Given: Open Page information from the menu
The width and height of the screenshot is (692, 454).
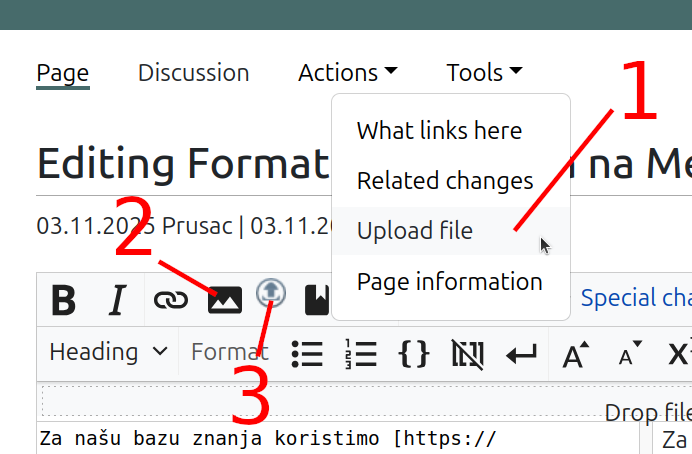Looking at the screenshot, I should click(449, 282).
